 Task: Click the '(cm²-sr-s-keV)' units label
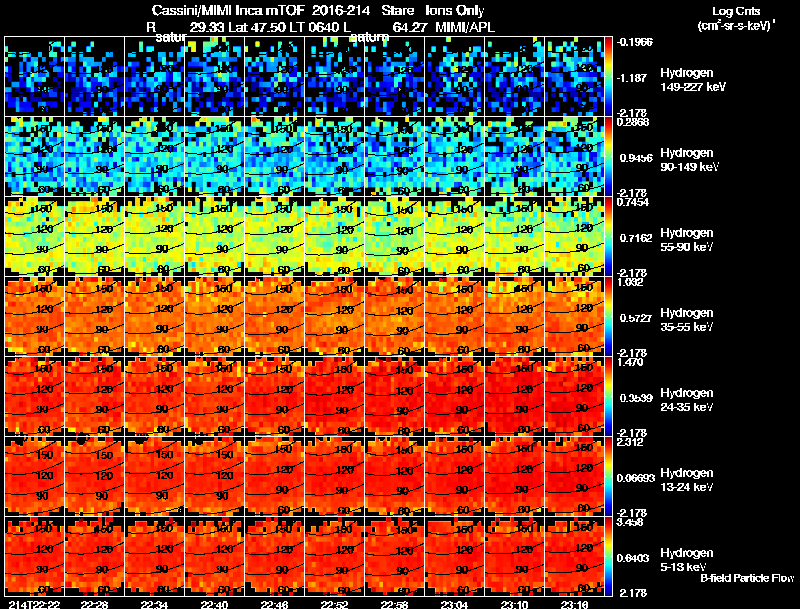[x=736, y=26]
